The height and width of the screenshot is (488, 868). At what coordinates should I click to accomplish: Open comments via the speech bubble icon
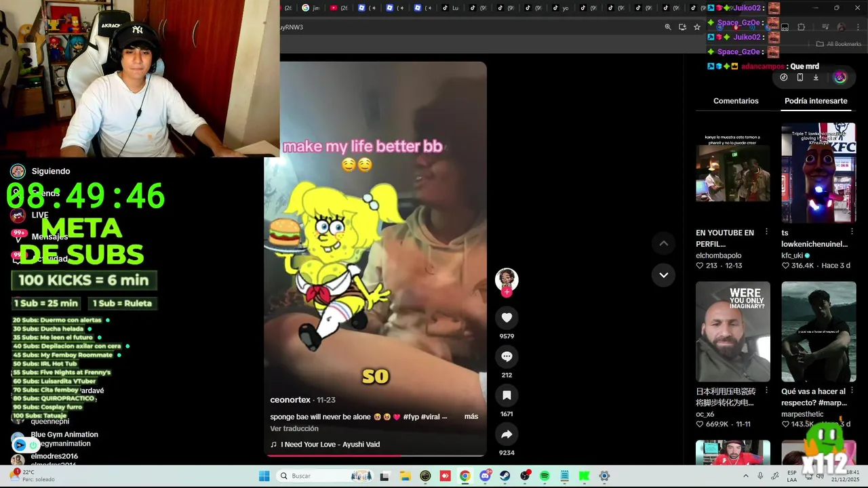pos(507,356)
